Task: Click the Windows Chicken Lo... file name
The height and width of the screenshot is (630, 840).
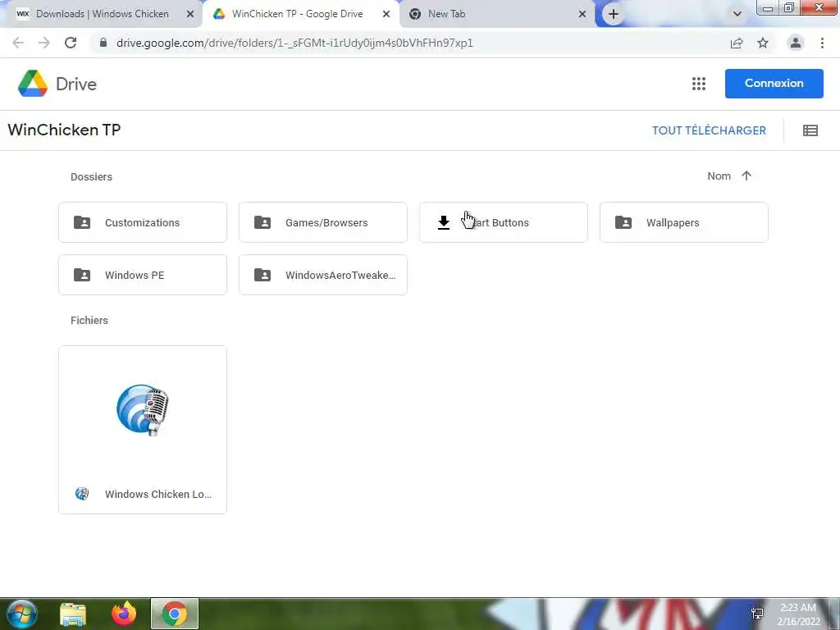Action: click(x=158, y=494)
